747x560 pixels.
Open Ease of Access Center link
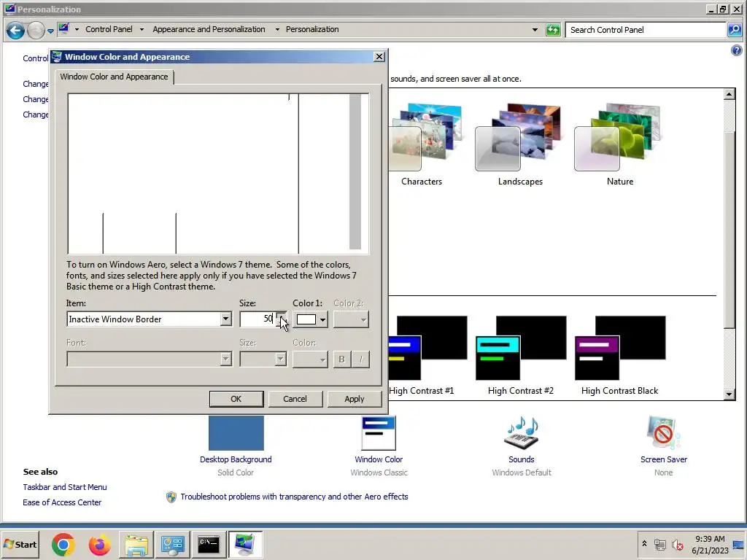(x=62, y=502)
